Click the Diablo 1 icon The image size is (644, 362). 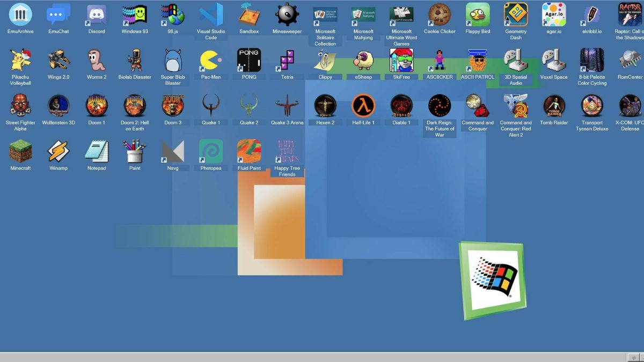(x=401, y=106)
